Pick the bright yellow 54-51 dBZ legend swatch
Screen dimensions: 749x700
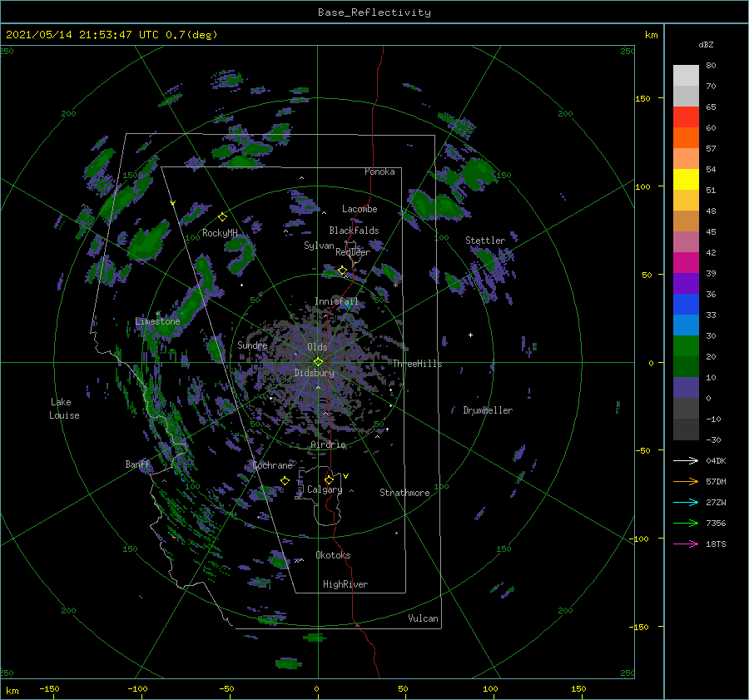click(x=686, y=180)
